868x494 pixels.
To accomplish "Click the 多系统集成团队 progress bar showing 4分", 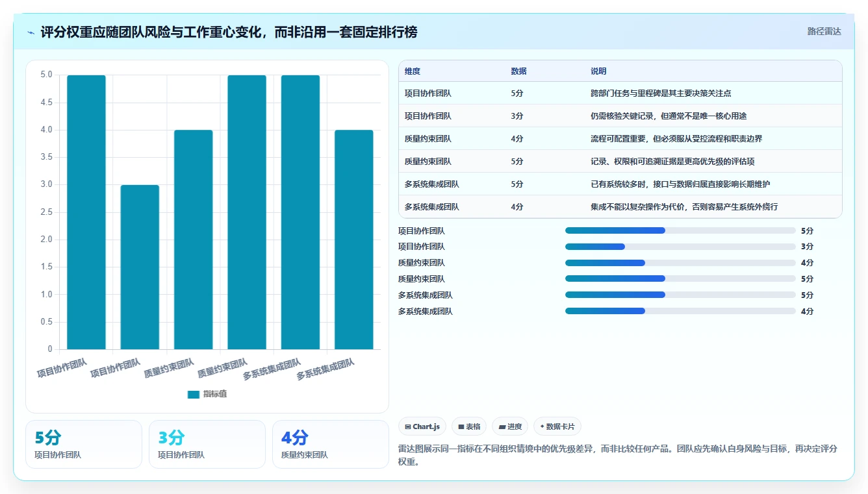I will (680, 312).
